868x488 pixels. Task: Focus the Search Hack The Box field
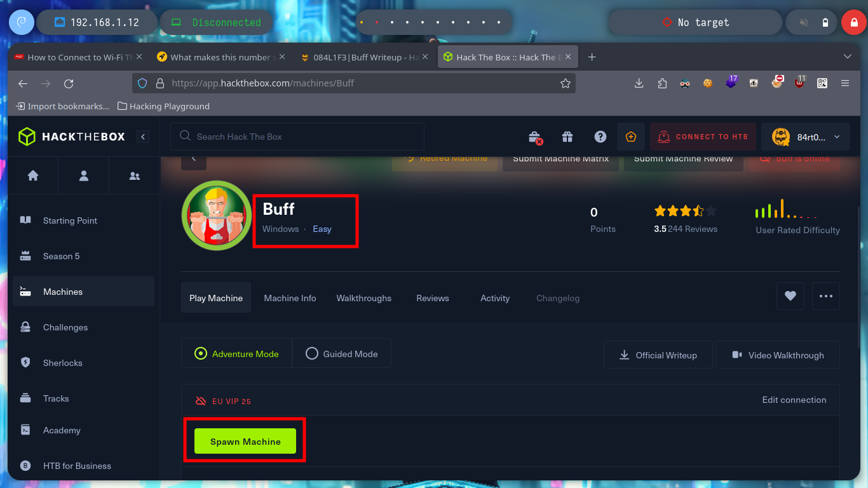297,137
